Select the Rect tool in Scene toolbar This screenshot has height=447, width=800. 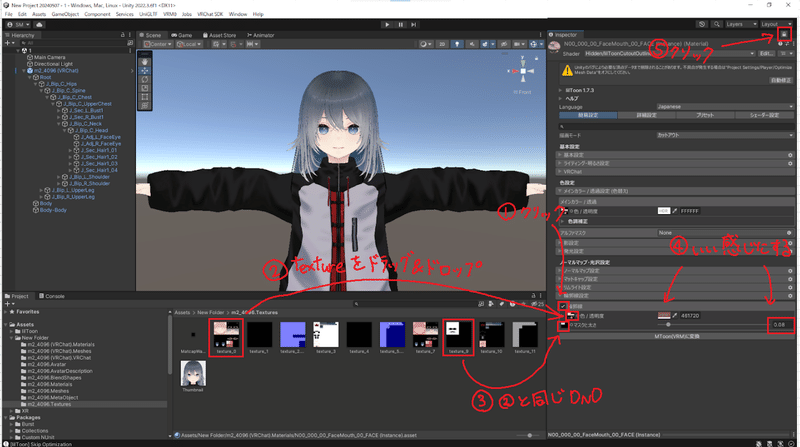[145, 97]
